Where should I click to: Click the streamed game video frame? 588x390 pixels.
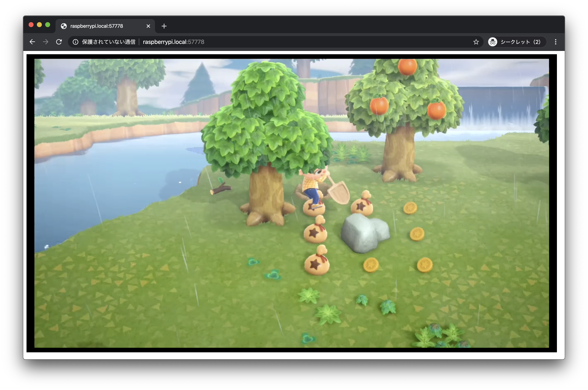click(x=292, y=203)
